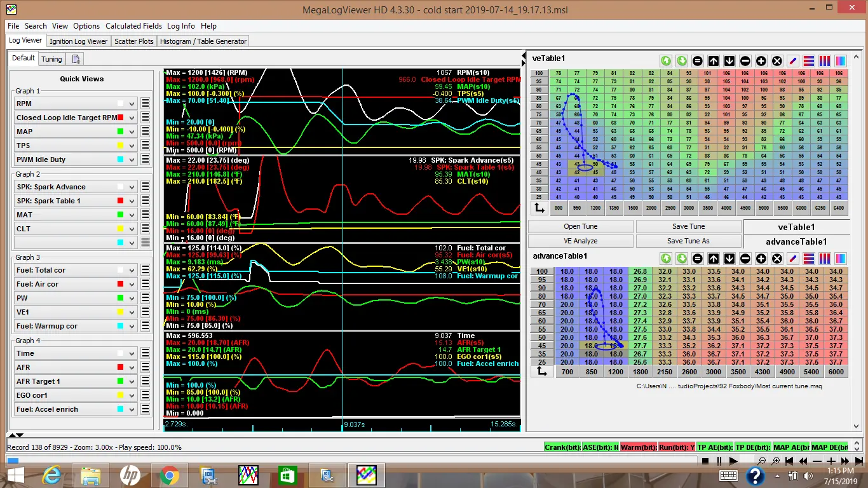Screen dimensions: 868x488
Task: Open the options menu icon beside CLT field
Action: [145, 229]
